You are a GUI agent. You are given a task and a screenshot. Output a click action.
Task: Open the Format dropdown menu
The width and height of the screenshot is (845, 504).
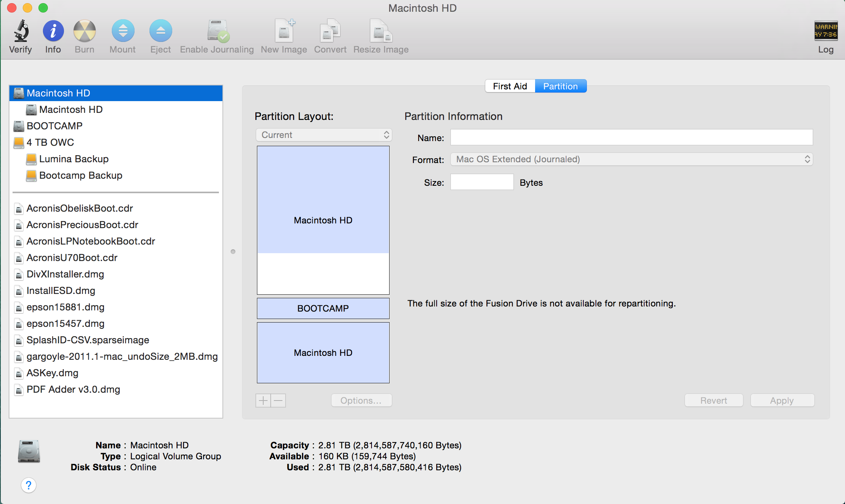point(631,159)
